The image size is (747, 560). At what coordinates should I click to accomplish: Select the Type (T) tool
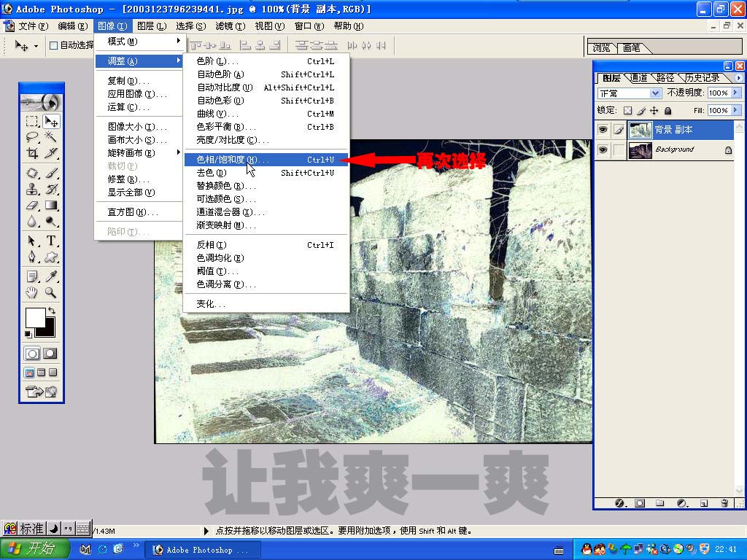(51, 241)
